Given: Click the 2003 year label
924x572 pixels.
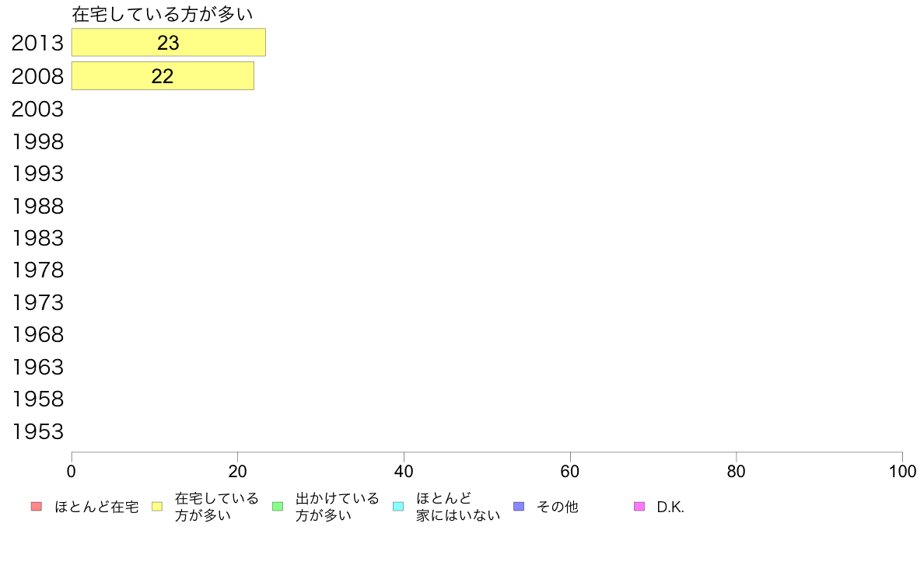Looking at the screenshot, I should click(x=37, y=110).
